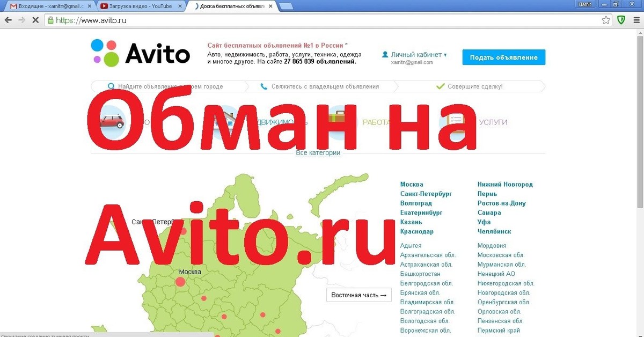The width and height of the screenshot is (644, 337).
Task: Bookmark this page with the star icon
Action: click(x=606, y=20)
